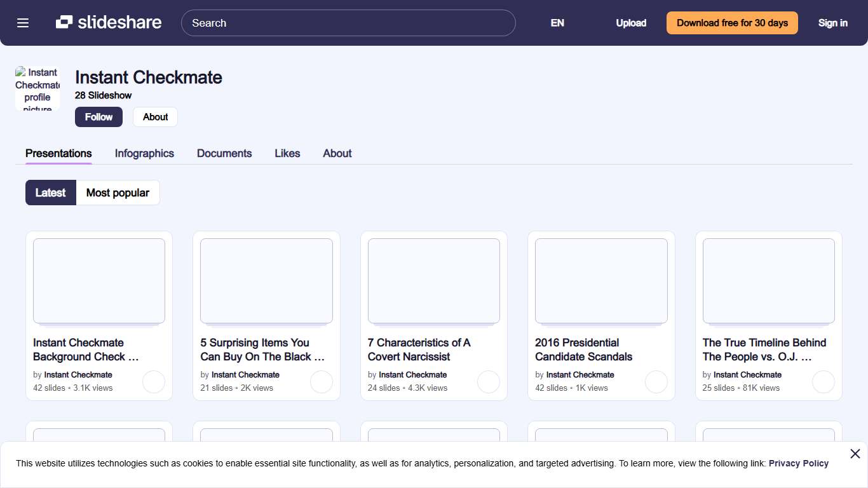The height and width of the screenshot is (488, 868).
Task: Switch to the Infographics tab
Action: (144, 153)
